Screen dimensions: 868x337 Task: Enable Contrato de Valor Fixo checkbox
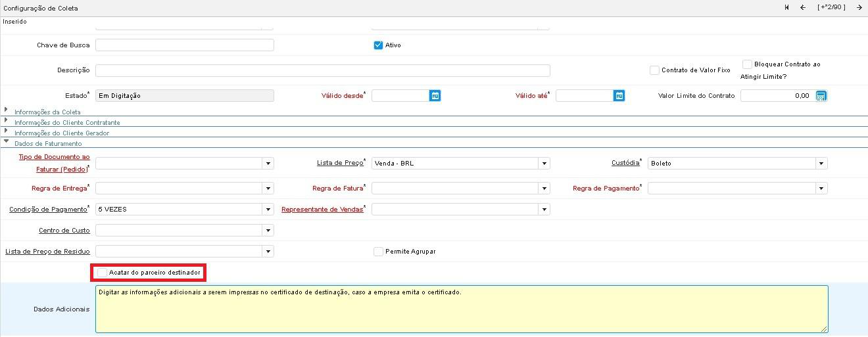pyautogui.click(x=654, y=70)
